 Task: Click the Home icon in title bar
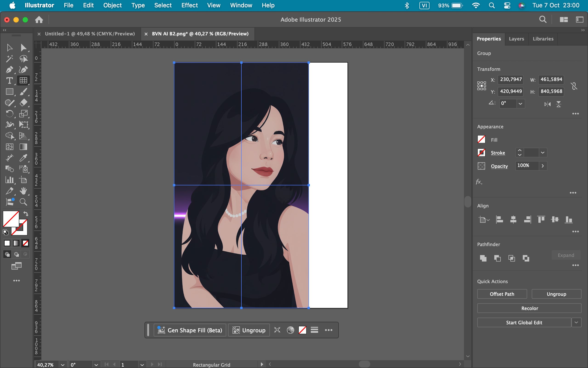(39, 20)
